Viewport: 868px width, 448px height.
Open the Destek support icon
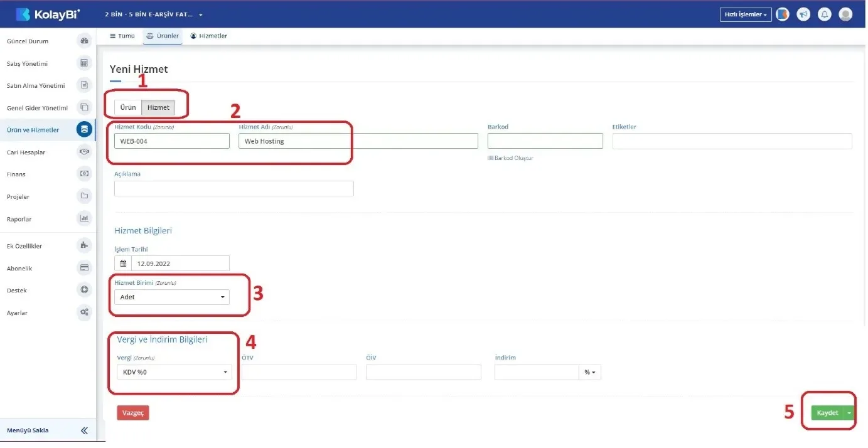[84, 291]
